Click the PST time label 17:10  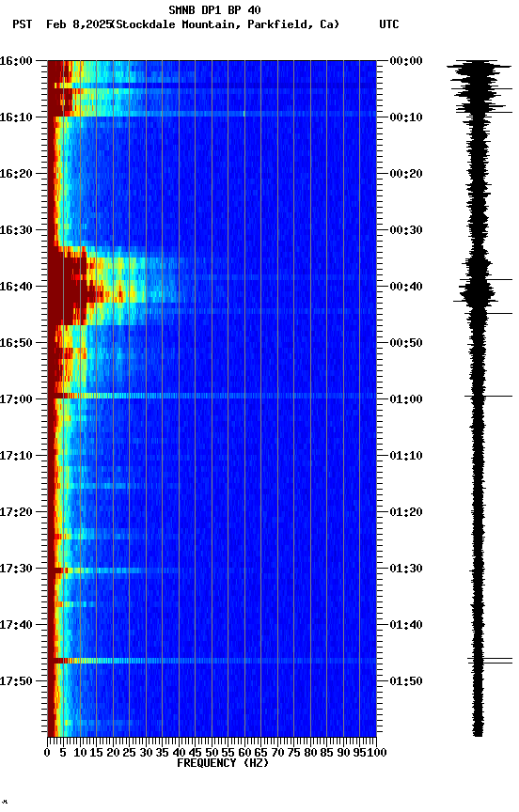click(16, 456)
